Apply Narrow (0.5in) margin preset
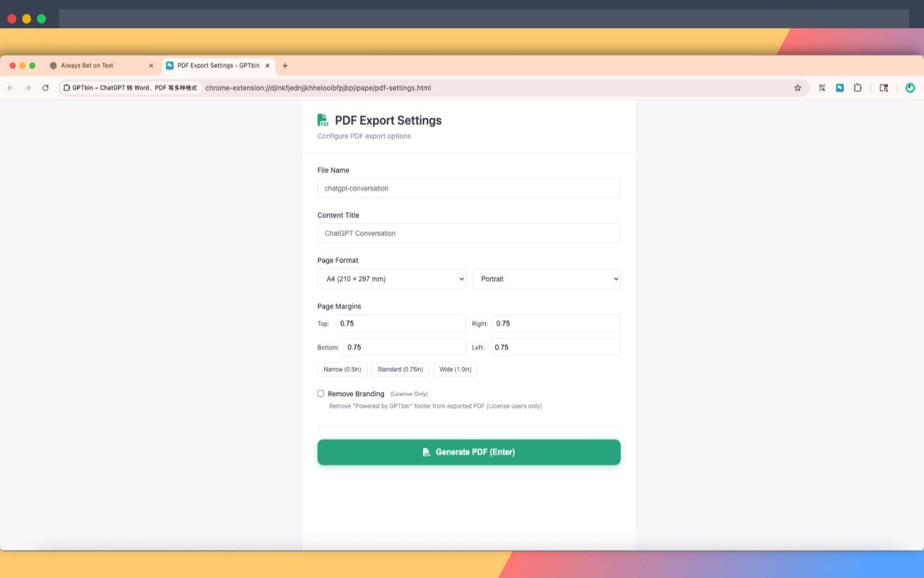The height and width of the screenshot is (578, 924). 343,369
